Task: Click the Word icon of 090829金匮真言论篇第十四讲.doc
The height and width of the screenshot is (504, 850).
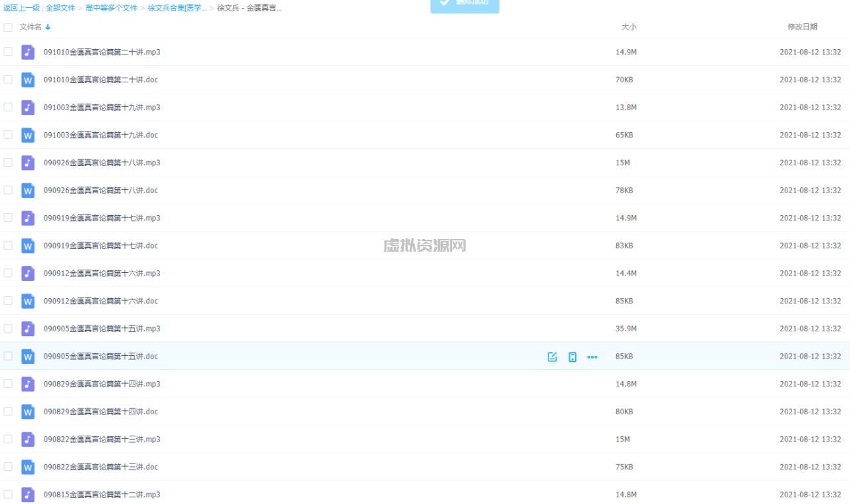Action: click(28, 412)
